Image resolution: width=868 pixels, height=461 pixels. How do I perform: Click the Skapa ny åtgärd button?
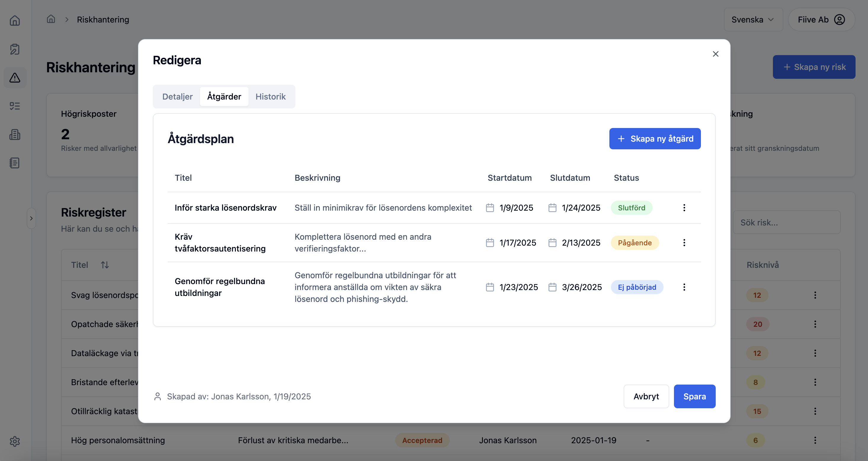[x=654, y=138]
